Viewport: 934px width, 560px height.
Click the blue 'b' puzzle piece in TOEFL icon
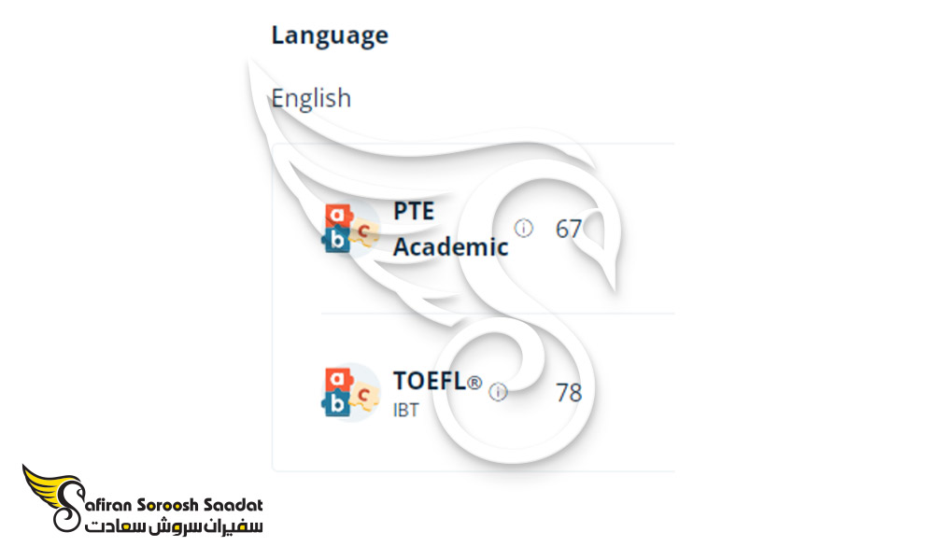[x=337, y=403]
